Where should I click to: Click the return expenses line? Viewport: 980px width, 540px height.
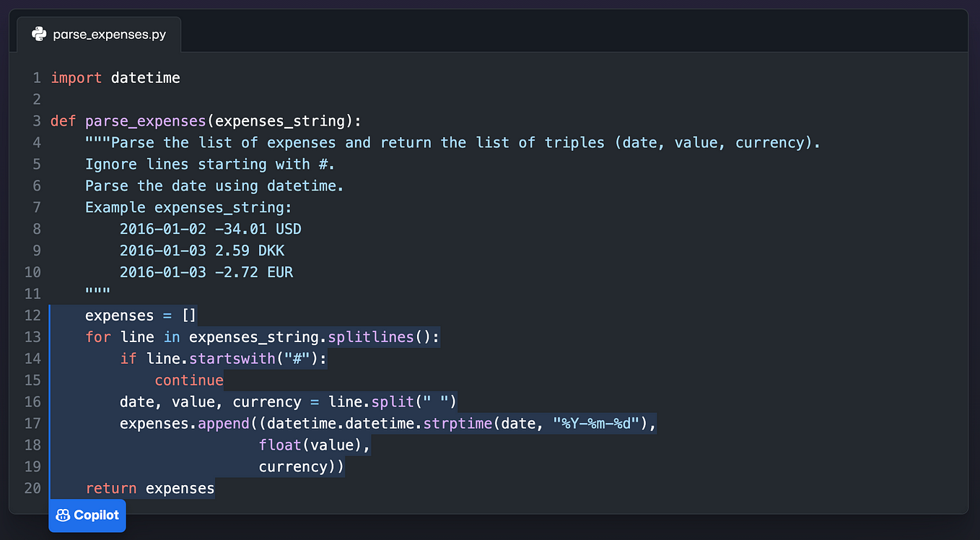tap(150, 488)
